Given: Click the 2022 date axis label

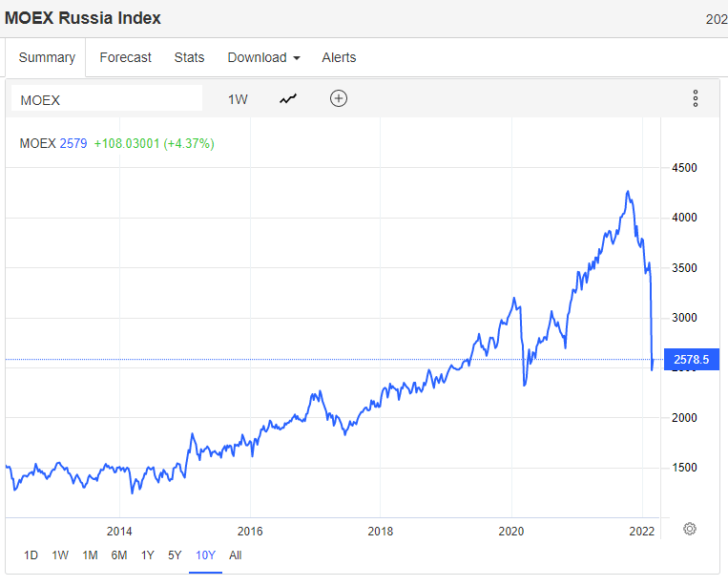Looking at the screenshot, I should [x=641, y=532].
